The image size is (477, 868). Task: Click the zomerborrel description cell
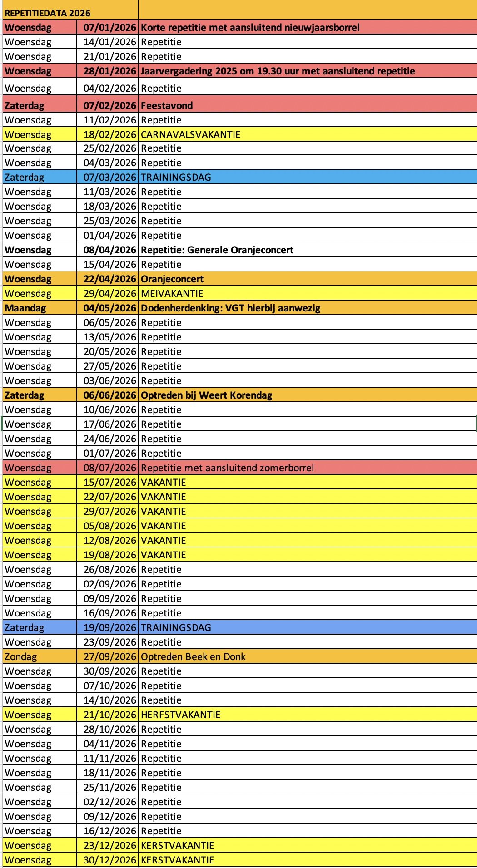point(227,468)
